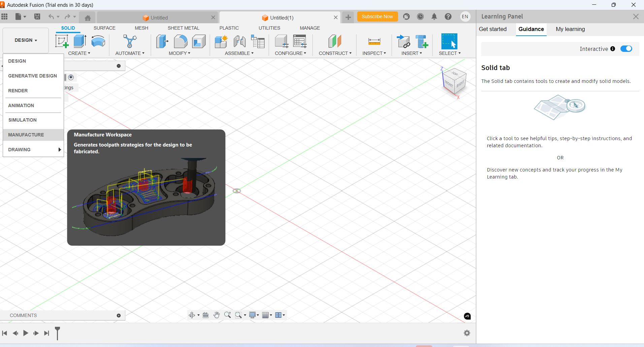
Task: Select the Pan hand tool
Action: tap(217, 315)
